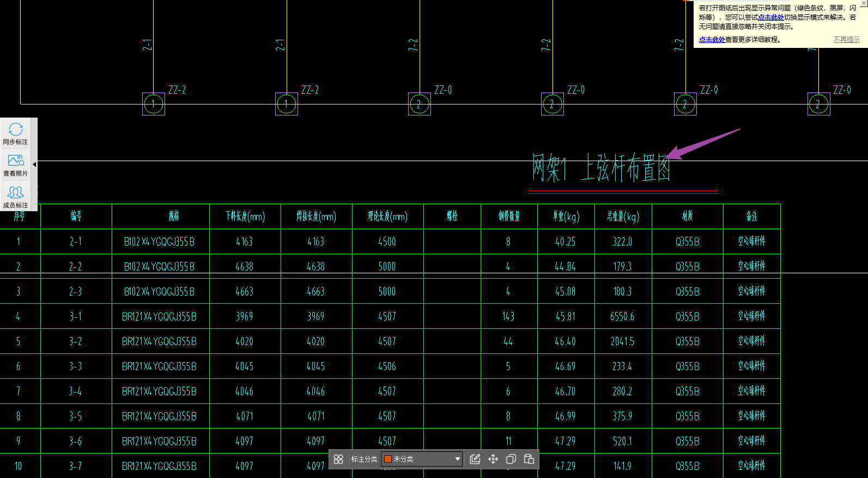This screenshot has width=868, height=478.
Task: Click the 322.0 total weight cell
Action: tap(622, 241)
